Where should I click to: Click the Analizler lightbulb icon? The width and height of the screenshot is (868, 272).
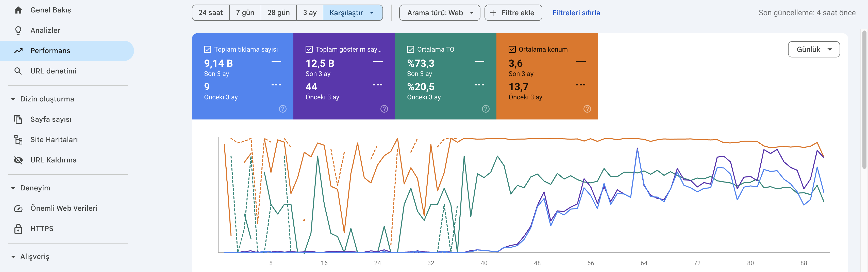click(x=18, y=30)
